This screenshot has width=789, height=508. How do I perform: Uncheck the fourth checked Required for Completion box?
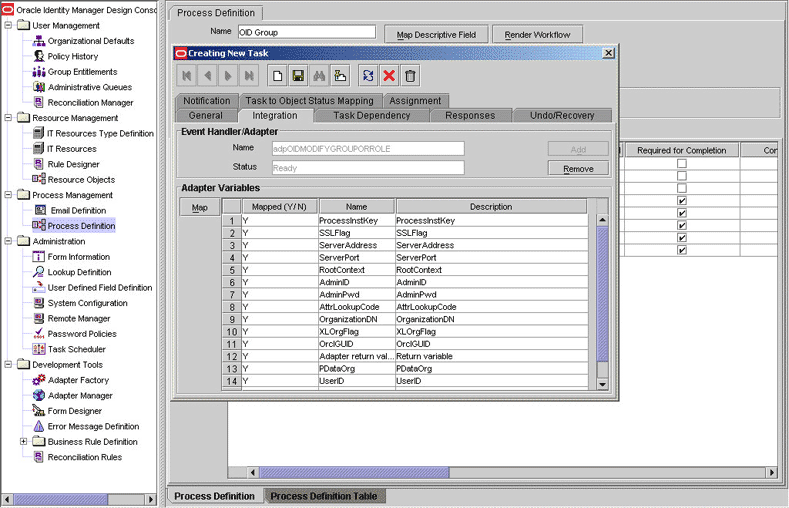tap(682, 238)
